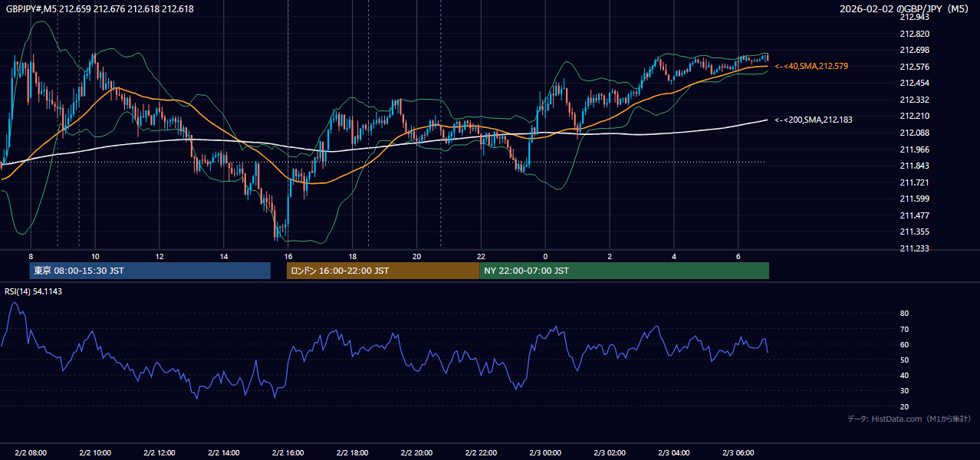Click the RSI scale value 70
980x460 pixels.
(904, 329)
